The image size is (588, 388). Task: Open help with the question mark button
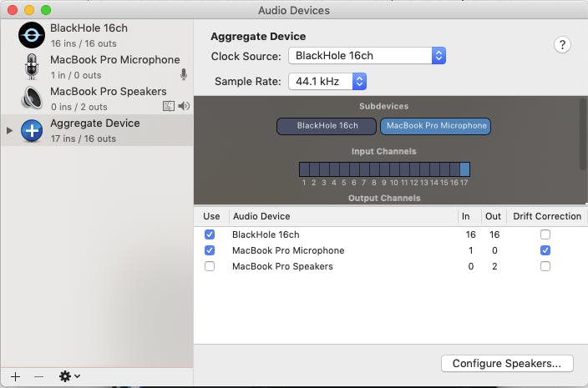(562, 45)
